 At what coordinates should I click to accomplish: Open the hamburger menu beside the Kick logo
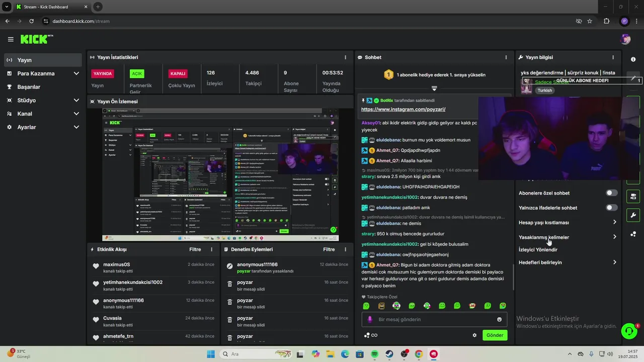(x=11, y=39)
